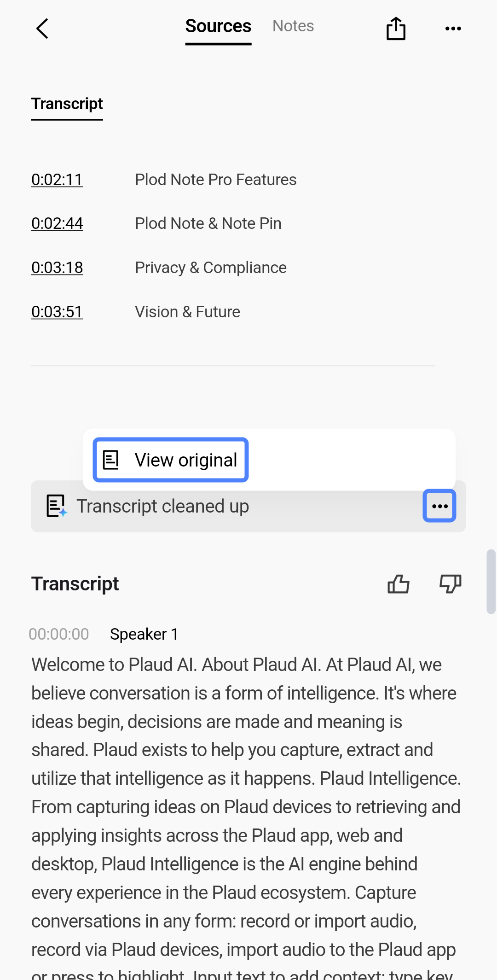Click the document icon beside View original

point(111,460)
